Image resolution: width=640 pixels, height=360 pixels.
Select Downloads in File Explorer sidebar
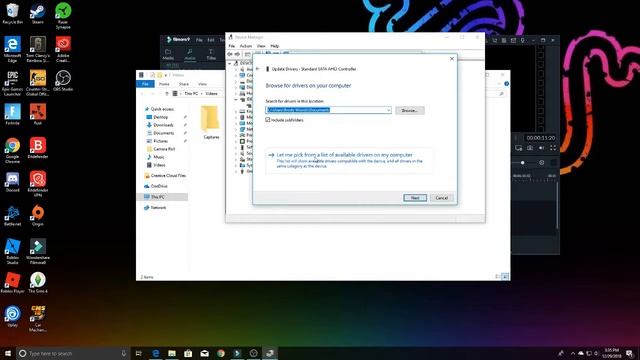(x=163, y=125)
